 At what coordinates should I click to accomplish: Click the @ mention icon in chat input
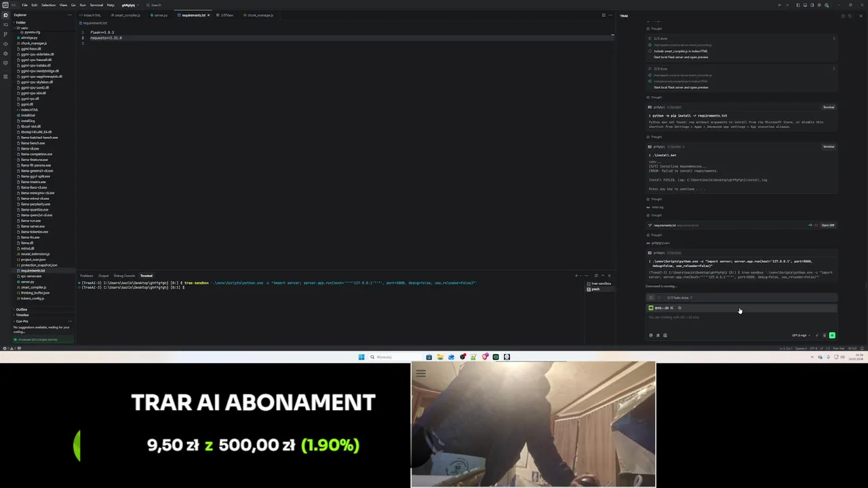(x=651, y=335)
